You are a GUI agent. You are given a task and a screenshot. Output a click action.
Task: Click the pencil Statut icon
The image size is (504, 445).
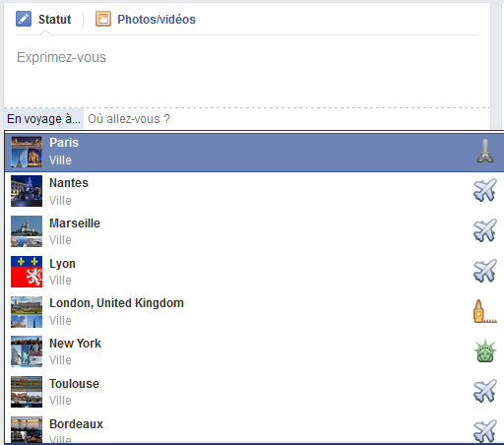click(24, 19)
